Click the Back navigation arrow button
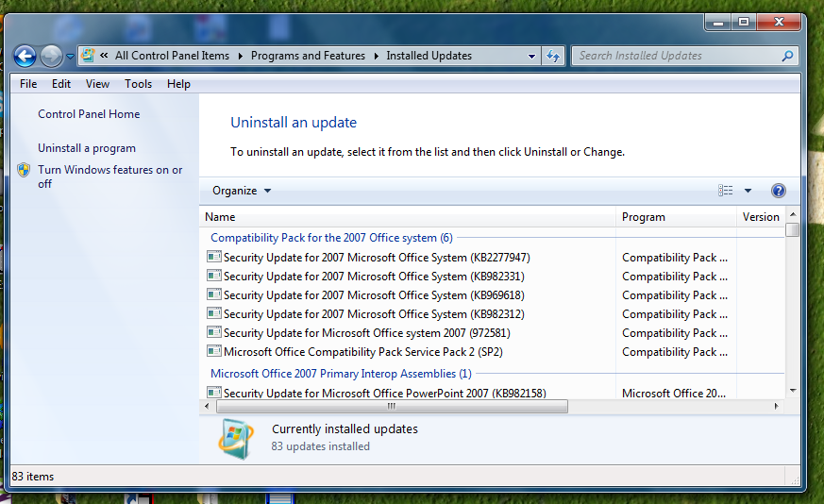Image resolution: width=824 pixels, height=504 pixels. 25,56
